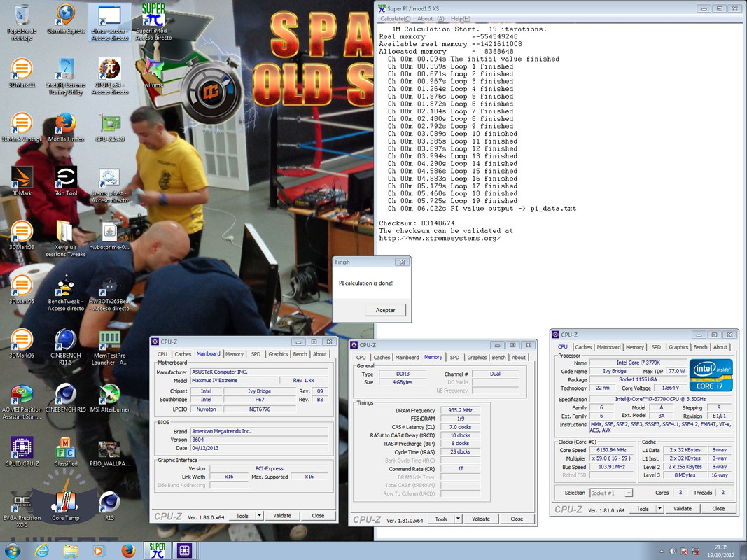Viewport: 747px width, 560px height.
Task: Launch Skin Tool desktop icon
Action: 66,181
